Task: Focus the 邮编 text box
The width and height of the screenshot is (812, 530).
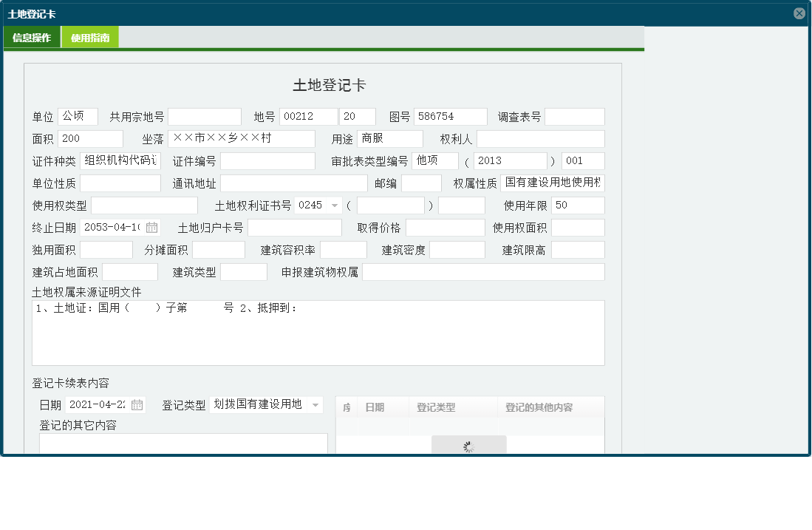Action: click(x=421, y=183)
